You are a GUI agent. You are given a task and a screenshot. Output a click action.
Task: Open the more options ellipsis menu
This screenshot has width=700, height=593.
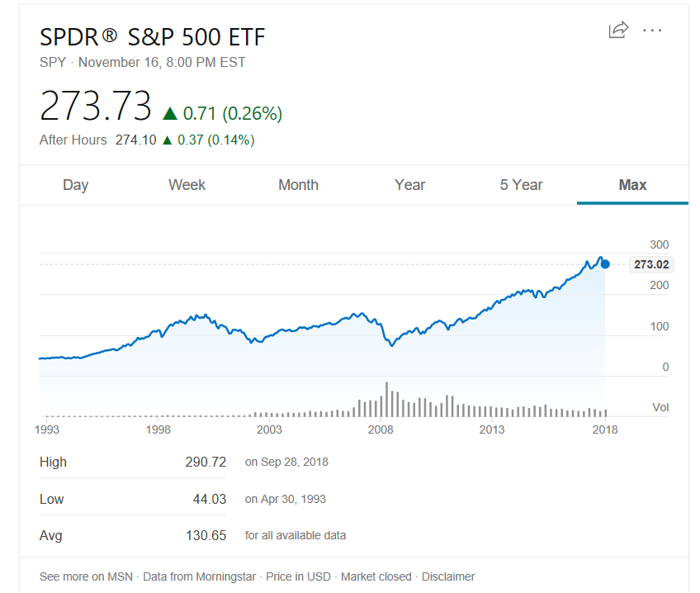(x=652, y=31)
